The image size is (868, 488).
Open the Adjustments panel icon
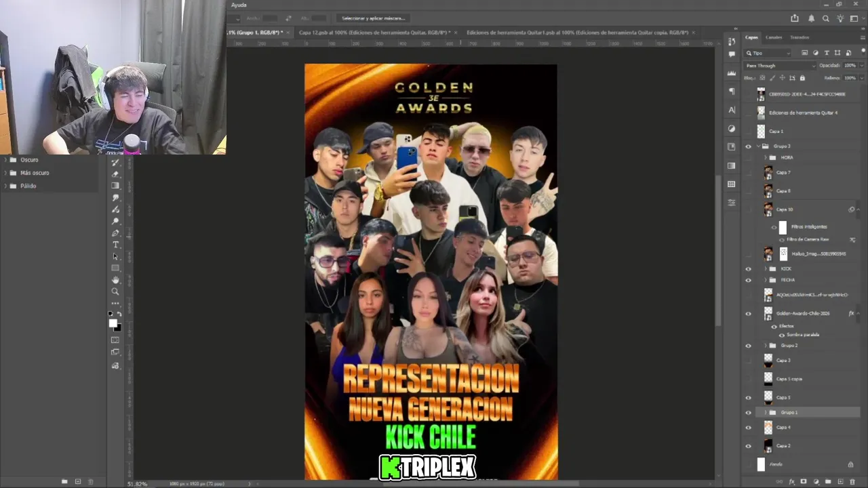pos(732,128)
